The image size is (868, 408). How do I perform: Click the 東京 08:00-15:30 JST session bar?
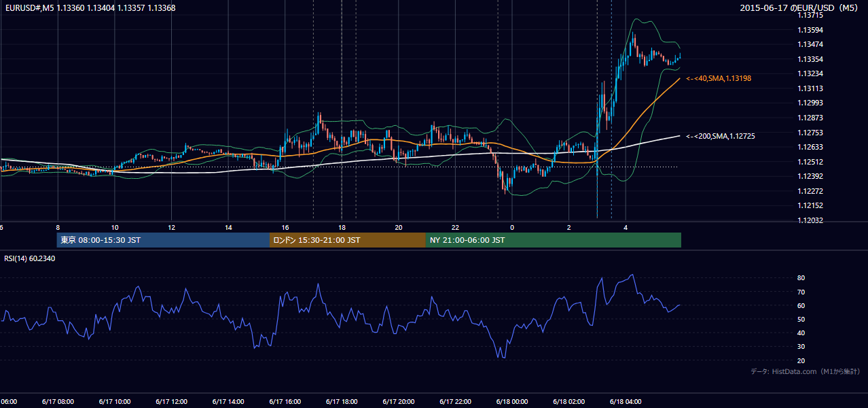163,240
